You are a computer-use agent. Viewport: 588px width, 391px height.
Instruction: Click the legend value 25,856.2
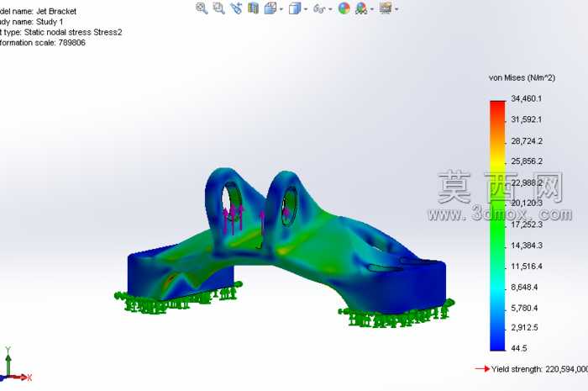click(527, 161)
